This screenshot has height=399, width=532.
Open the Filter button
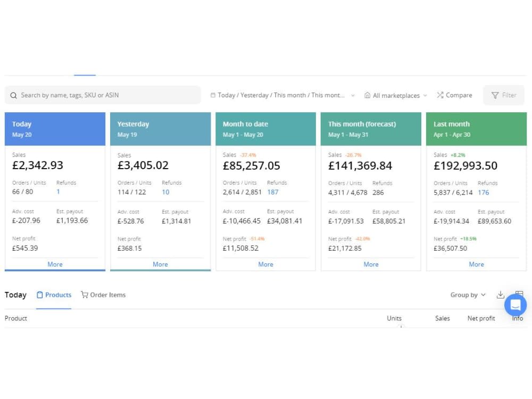(x=503, y=95)
